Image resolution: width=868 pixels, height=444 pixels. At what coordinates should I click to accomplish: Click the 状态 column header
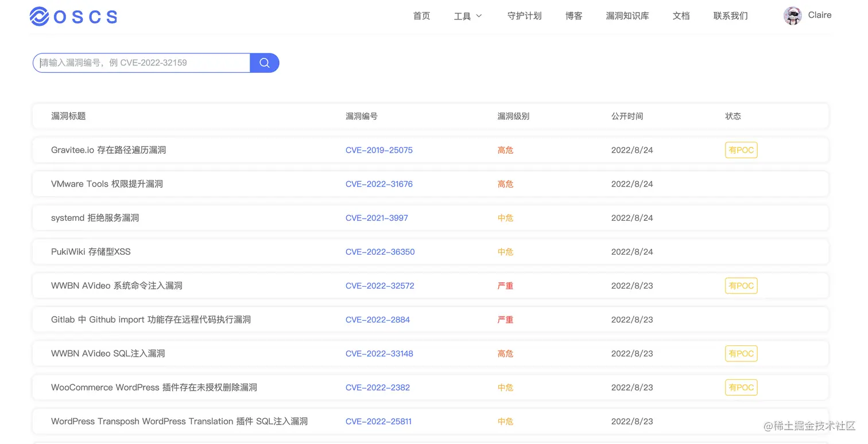pyautogui.click(x=733, y=116)
